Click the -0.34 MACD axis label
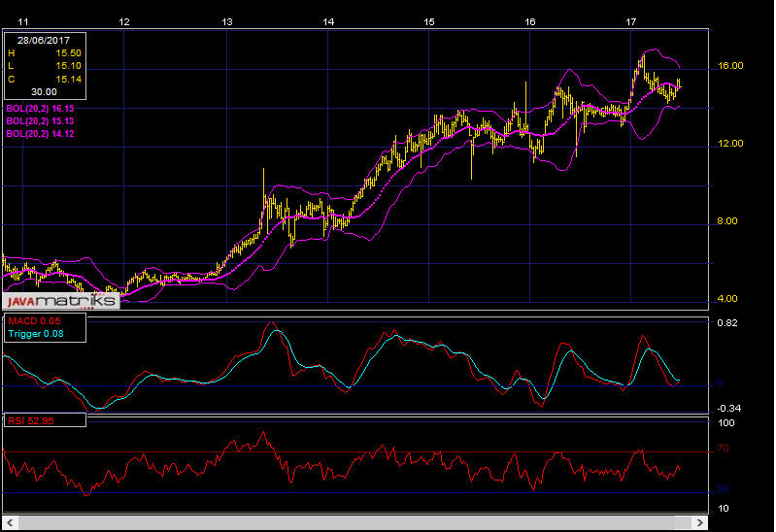The height and width of the screenshot is (532, 776). (x=729, y=409)
